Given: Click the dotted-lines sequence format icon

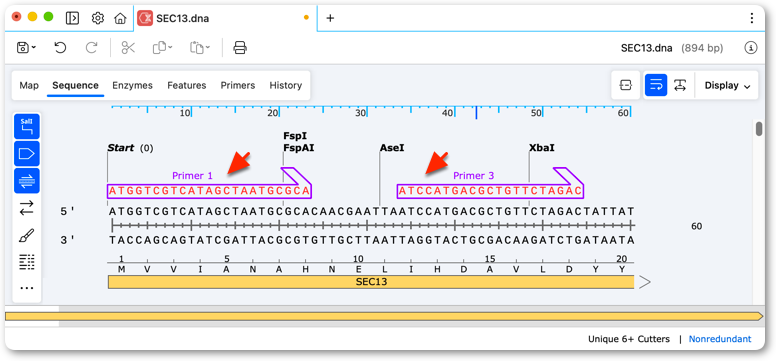Looking at the screenshot, I should (27, 261).
